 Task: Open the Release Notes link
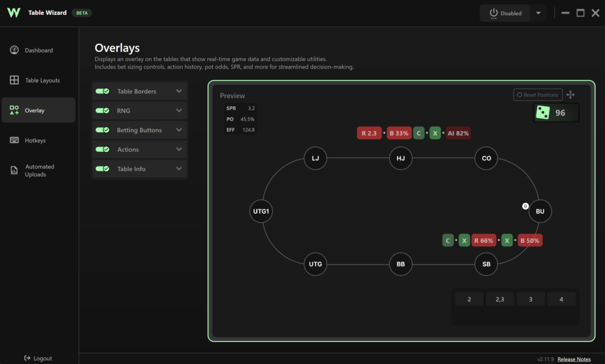click(x=574, y=359)
